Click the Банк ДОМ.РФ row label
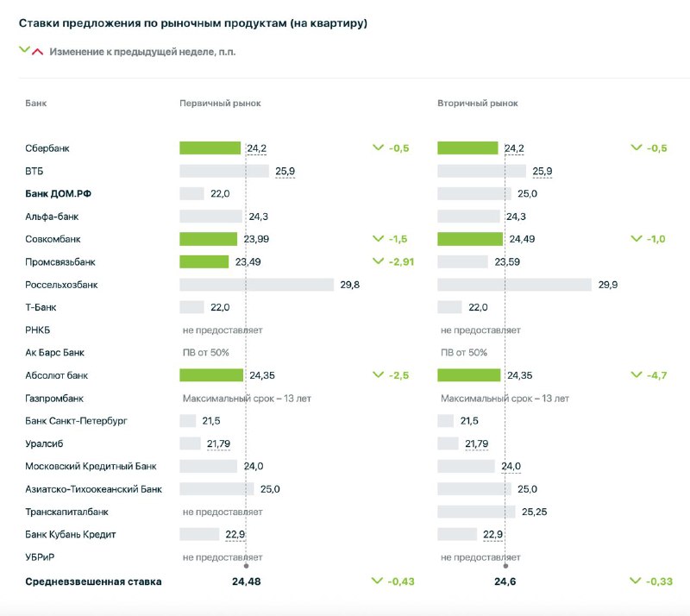The width and height of the screenshot is (690, 616). [58, 194]
